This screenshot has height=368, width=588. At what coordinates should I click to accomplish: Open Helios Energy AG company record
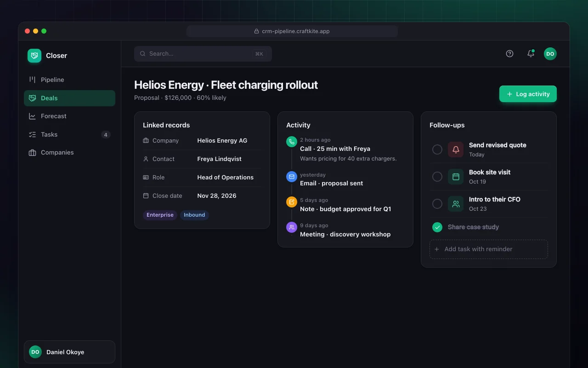(x=222, y=141)
